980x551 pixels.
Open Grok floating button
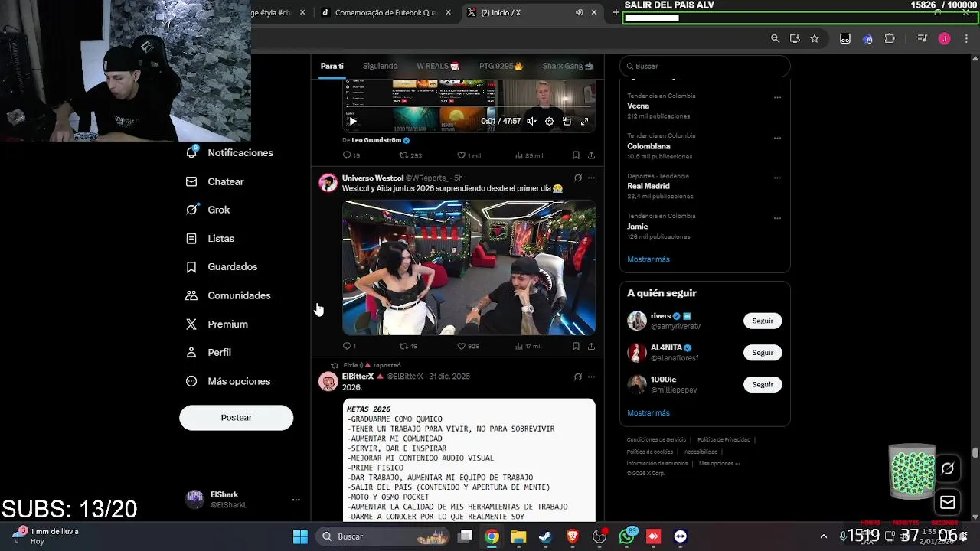[x=947, y=468]
